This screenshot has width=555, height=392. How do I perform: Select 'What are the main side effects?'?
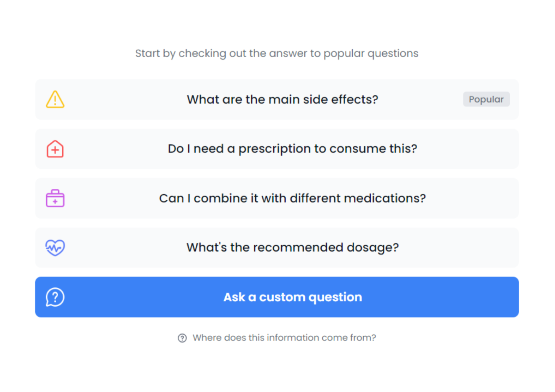282,100
